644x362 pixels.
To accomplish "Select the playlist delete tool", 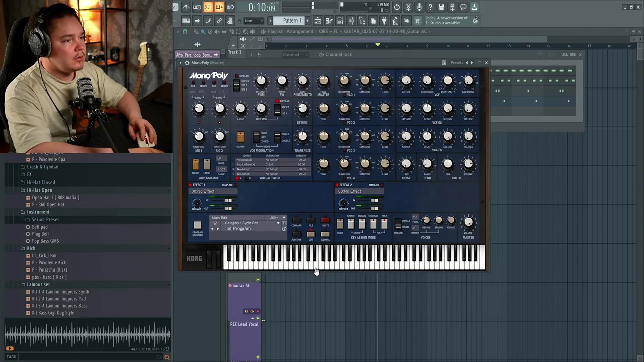I will 210,31.
